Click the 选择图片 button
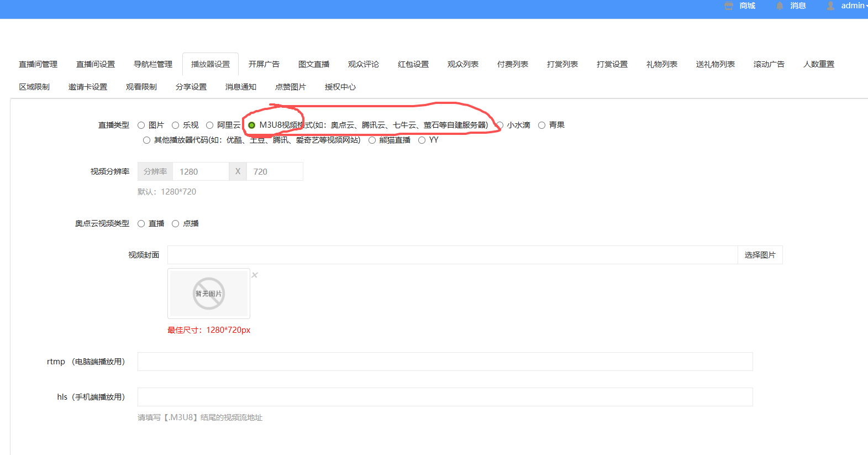 [760, 255]
